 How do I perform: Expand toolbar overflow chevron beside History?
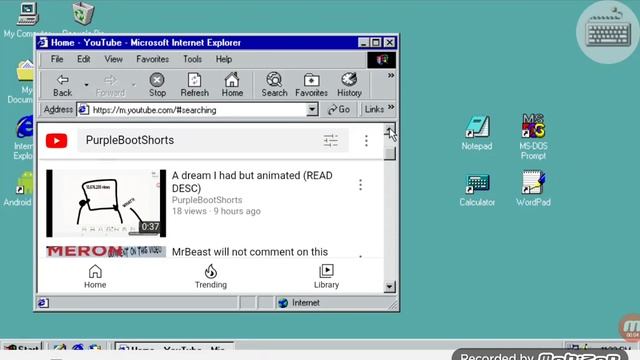point(391,76)
